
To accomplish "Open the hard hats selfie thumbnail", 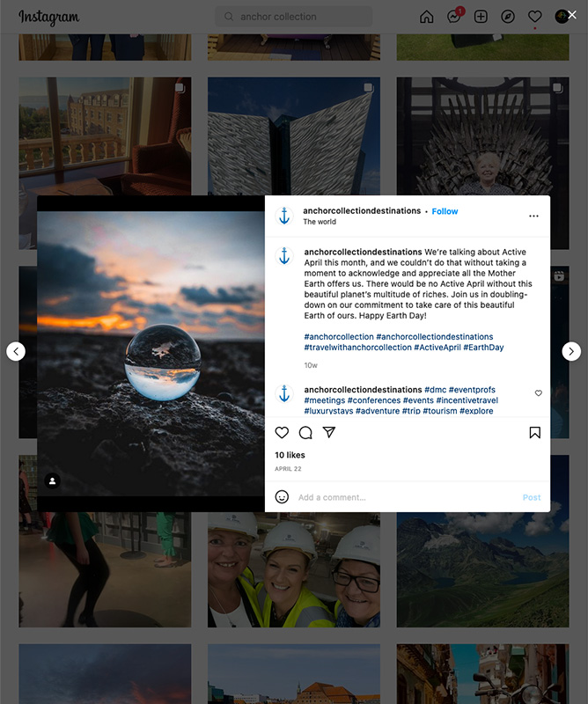I will 294,569.
